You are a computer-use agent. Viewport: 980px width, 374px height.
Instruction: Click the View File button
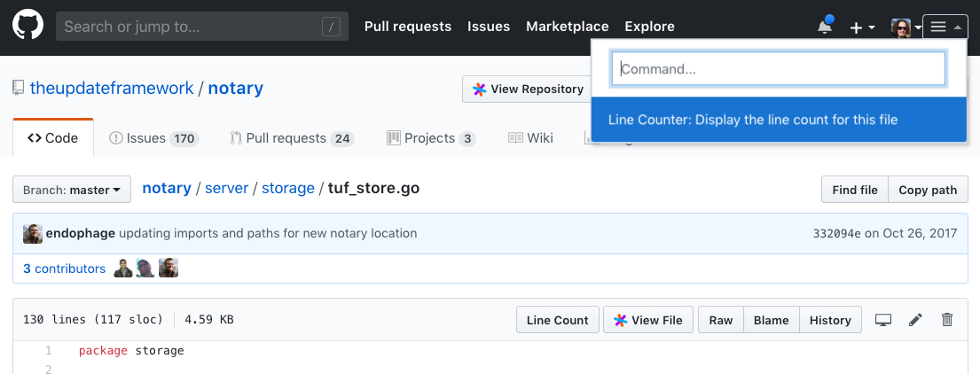tap(647, 320)
